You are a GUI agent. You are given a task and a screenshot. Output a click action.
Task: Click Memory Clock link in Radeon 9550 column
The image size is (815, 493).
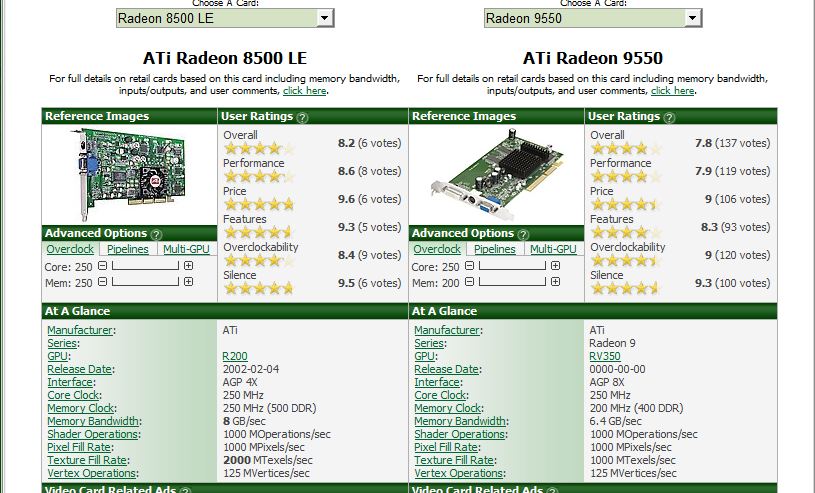click(x=448, y=408)
